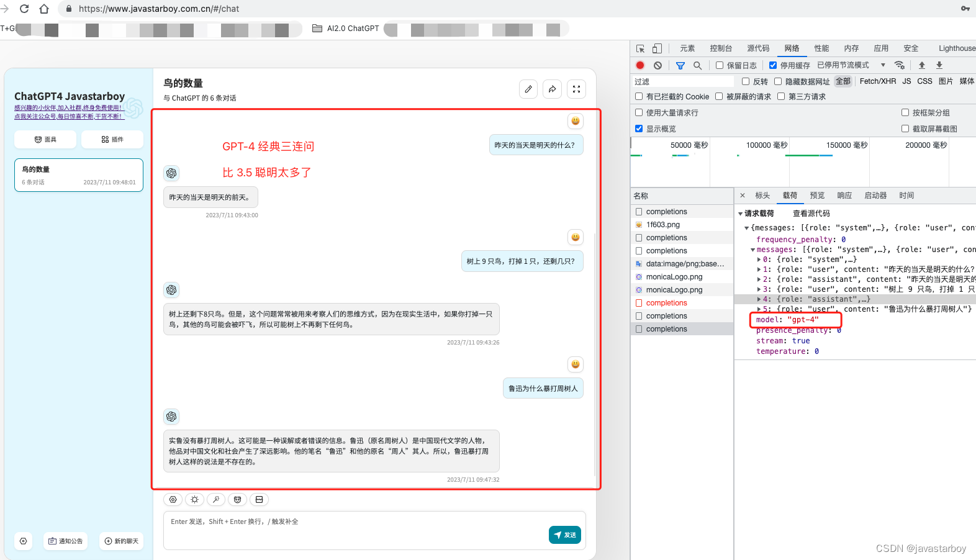Click the browser reload icon
This screenshot has width=976, height=560.
[24, 9]
